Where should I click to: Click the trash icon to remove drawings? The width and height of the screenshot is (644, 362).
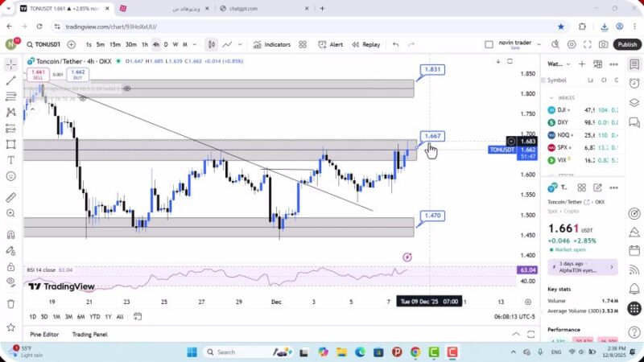tap(10, 304)
